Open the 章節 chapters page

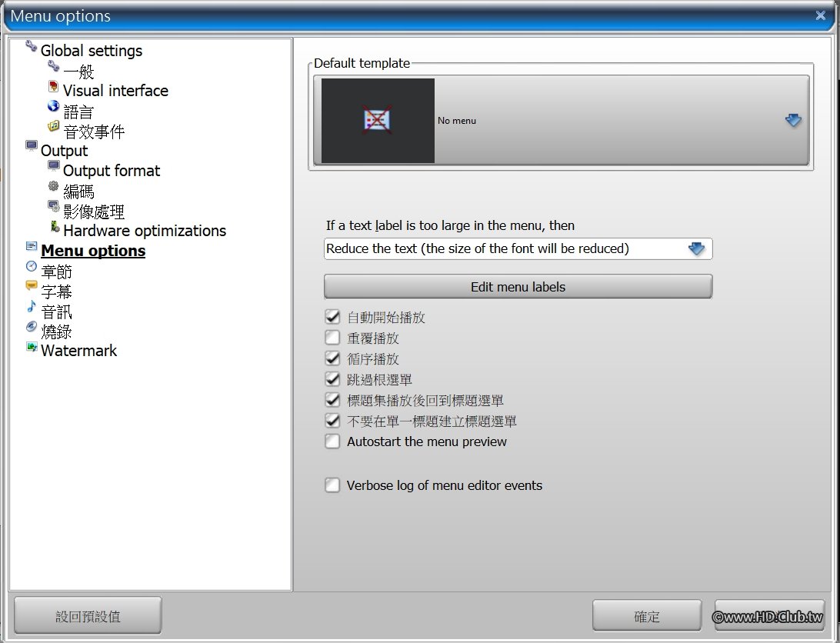tap(56, 272)
